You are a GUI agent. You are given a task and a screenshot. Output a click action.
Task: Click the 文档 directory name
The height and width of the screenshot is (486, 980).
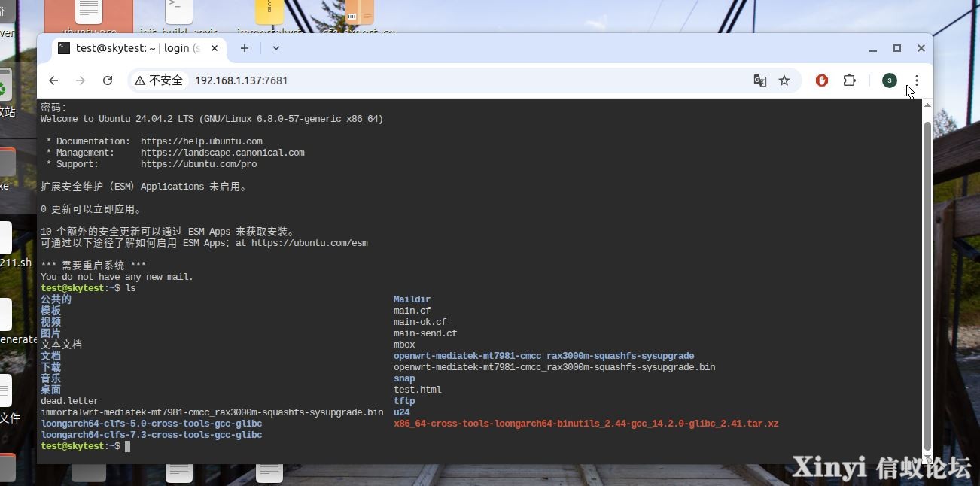coord(50,356)
